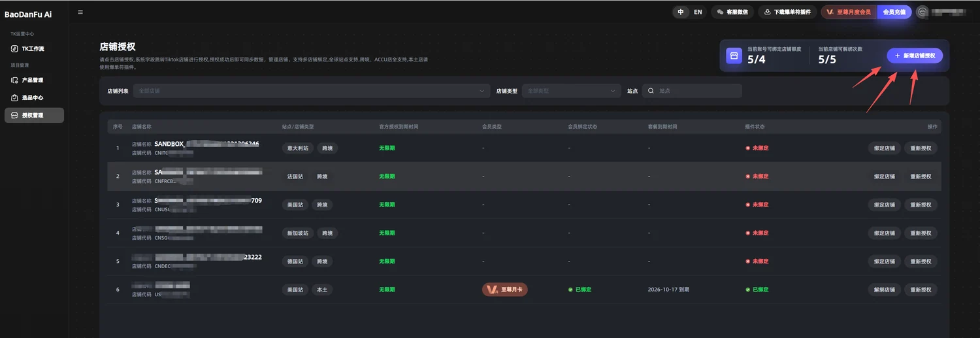This screenshot has height=338, width=980.
Task: Switch language to EN
Action: (698, 12)
